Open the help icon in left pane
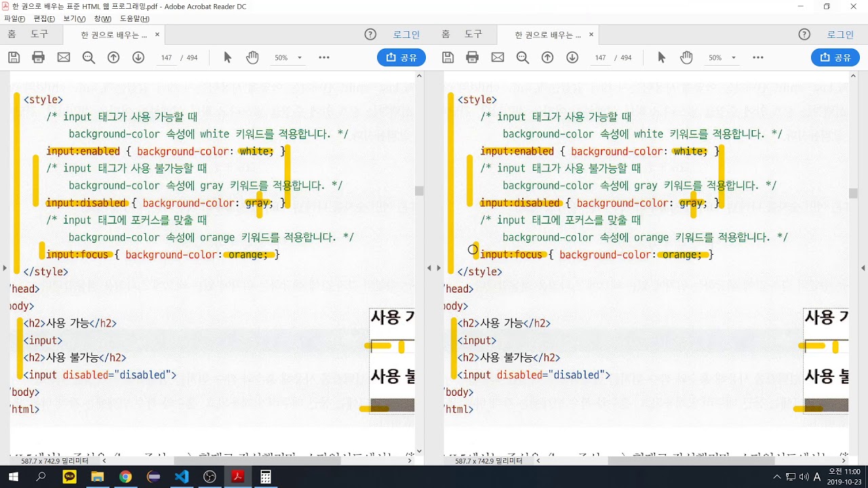The image size is (868, 488). pyautogui.click(x=370, y=35)
